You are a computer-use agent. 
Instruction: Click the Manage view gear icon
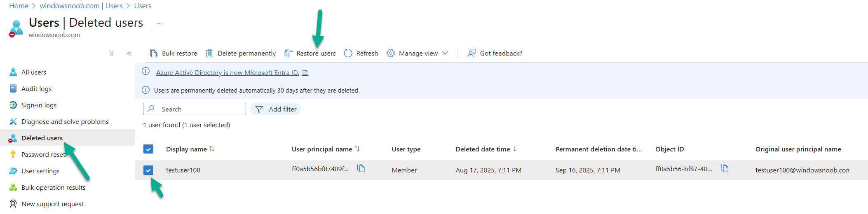coord(391,53)
